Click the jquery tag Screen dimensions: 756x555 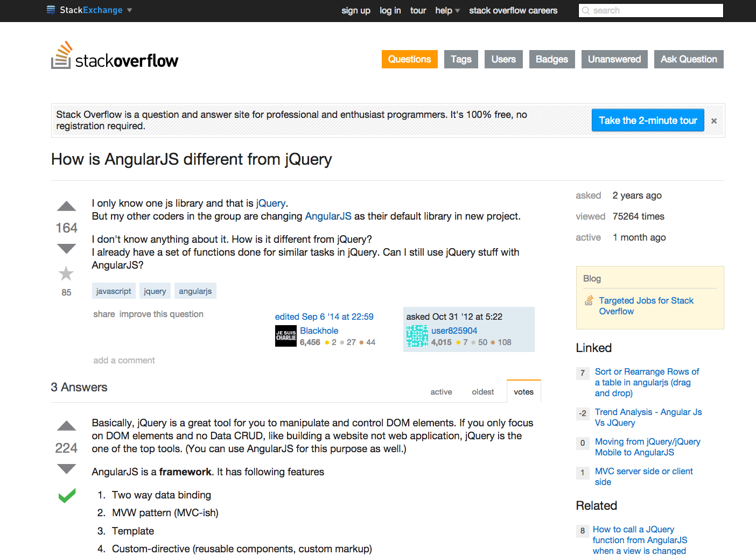(155, 291)
